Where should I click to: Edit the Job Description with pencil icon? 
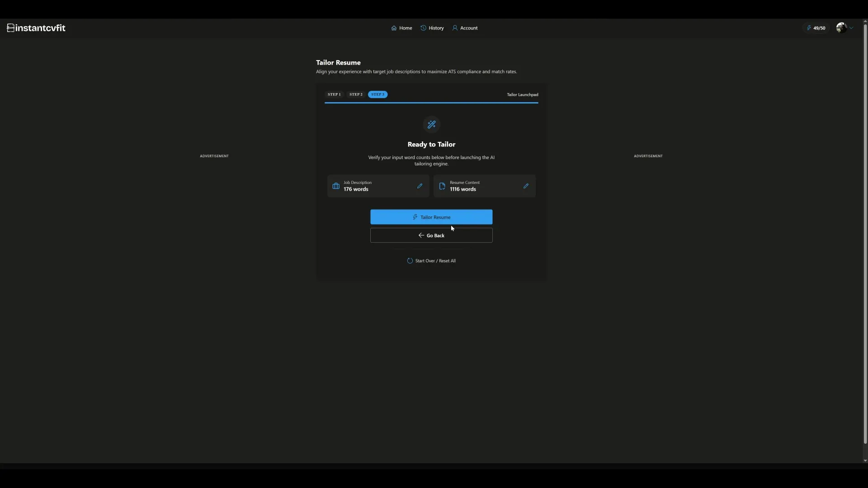(420, 186)
